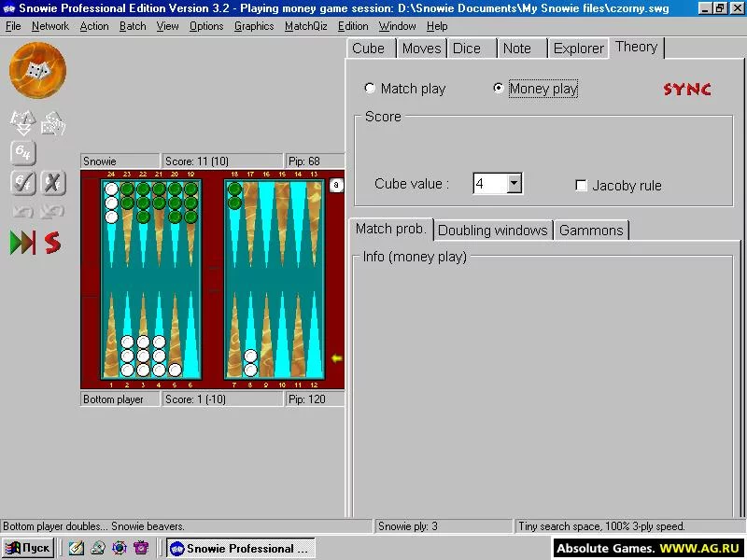
Task: Click the CD drive quick launch icon
Action: point(98,548)
